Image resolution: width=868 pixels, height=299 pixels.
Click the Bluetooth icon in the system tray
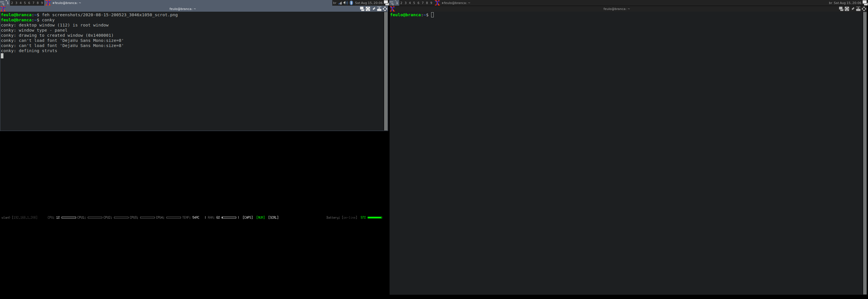tap(351, 3)
